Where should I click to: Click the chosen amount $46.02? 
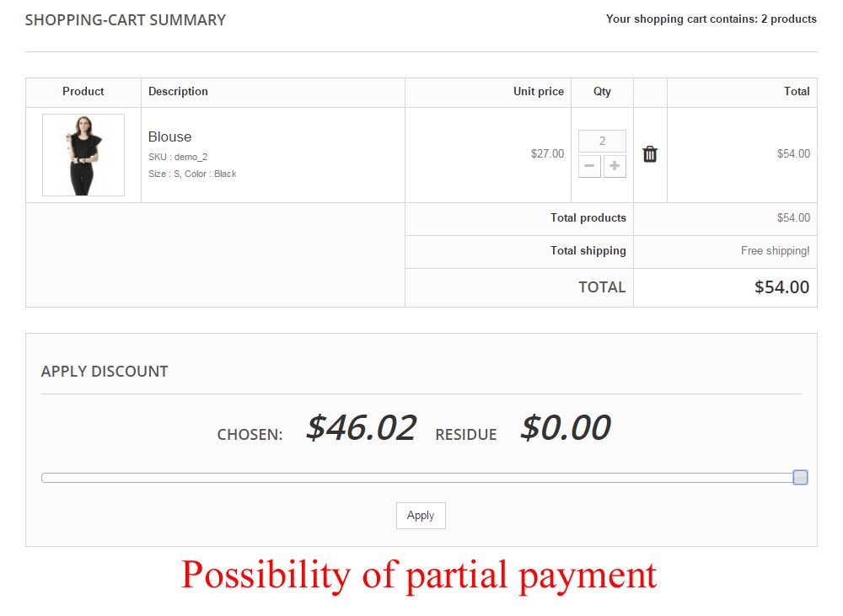click(x=361, y=428)
